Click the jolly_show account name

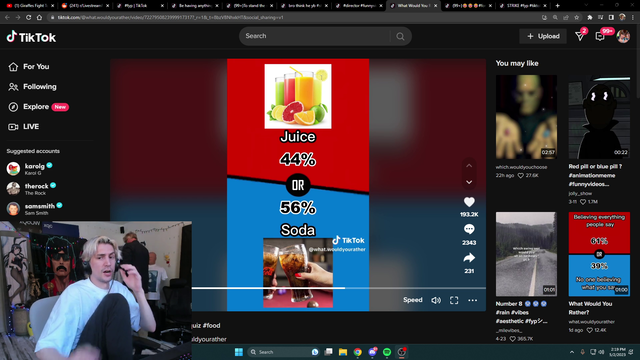tap(580, 193)
